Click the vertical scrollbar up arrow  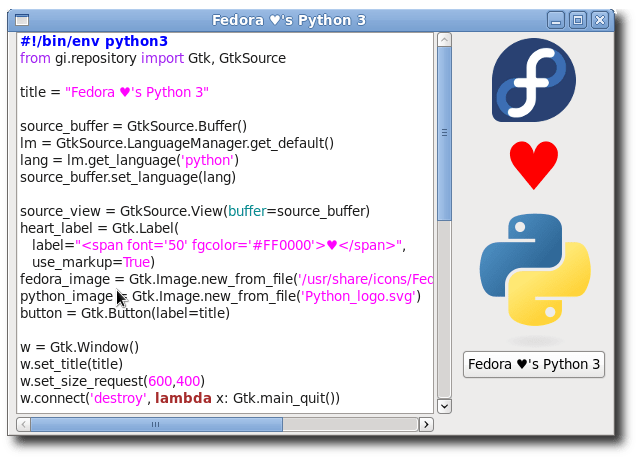[x=444, y=39]
